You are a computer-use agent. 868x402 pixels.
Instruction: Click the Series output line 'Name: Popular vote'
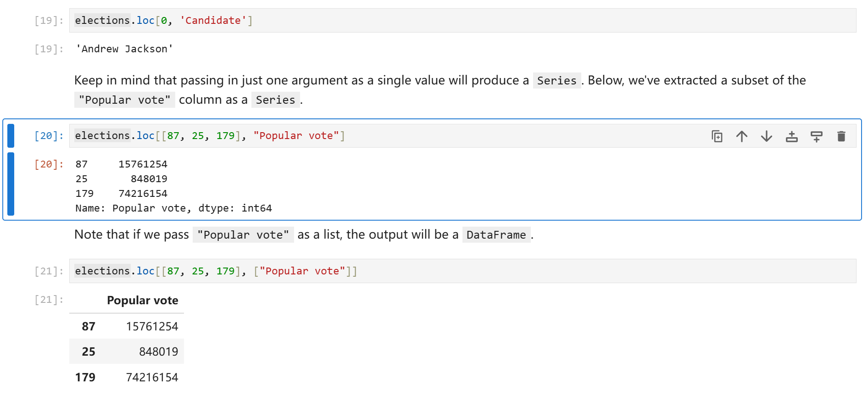pos(173,208)
